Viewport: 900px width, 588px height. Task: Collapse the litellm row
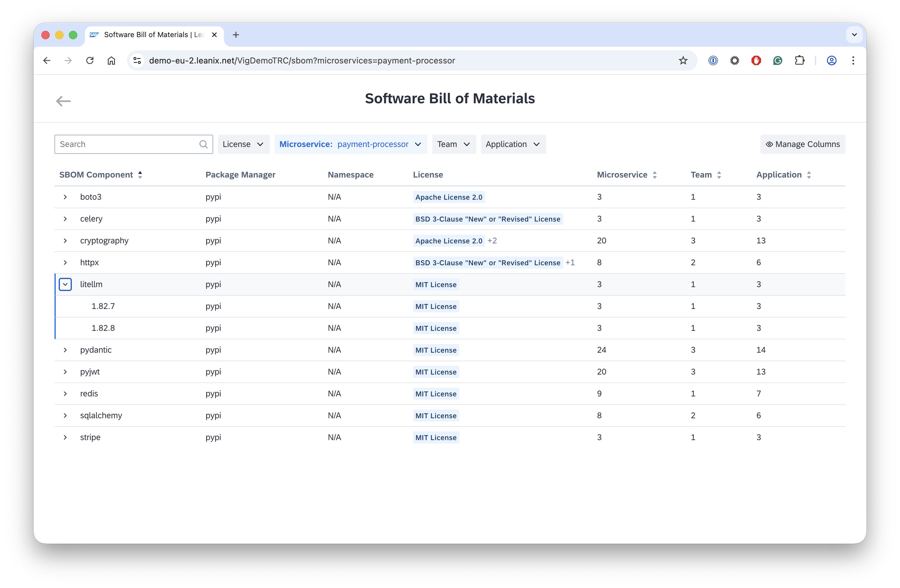pyautogui.click(x=65, y=284)
